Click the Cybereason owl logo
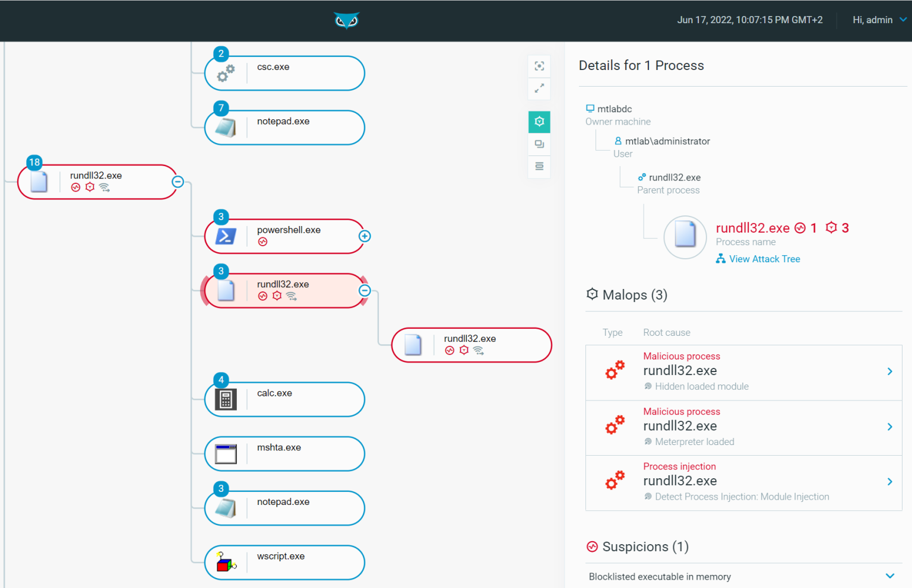 pyautogui.click(x=346, y=20)
